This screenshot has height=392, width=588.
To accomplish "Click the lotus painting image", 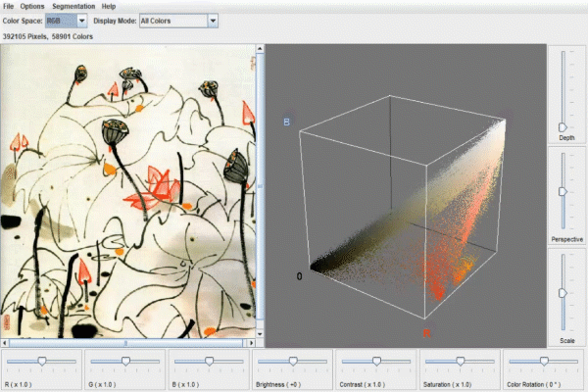I will [x=127, y=191].
